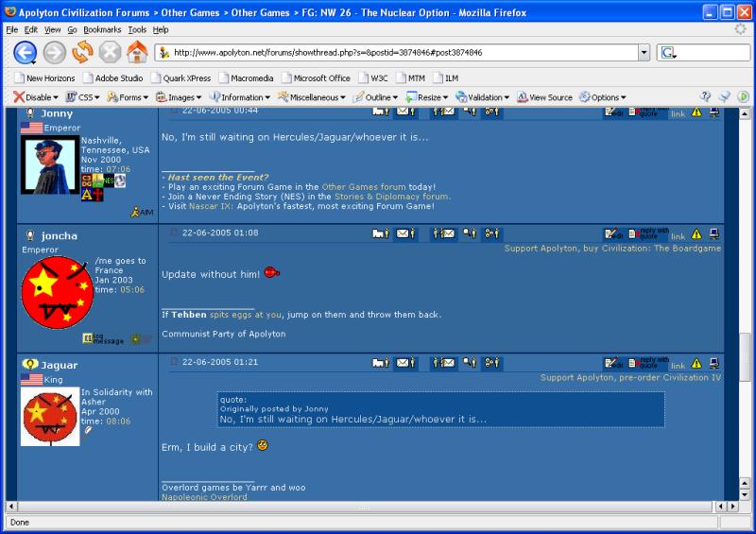
Task: Click the warning triangle icon in Jaguar's post
Action: (696, 363)
